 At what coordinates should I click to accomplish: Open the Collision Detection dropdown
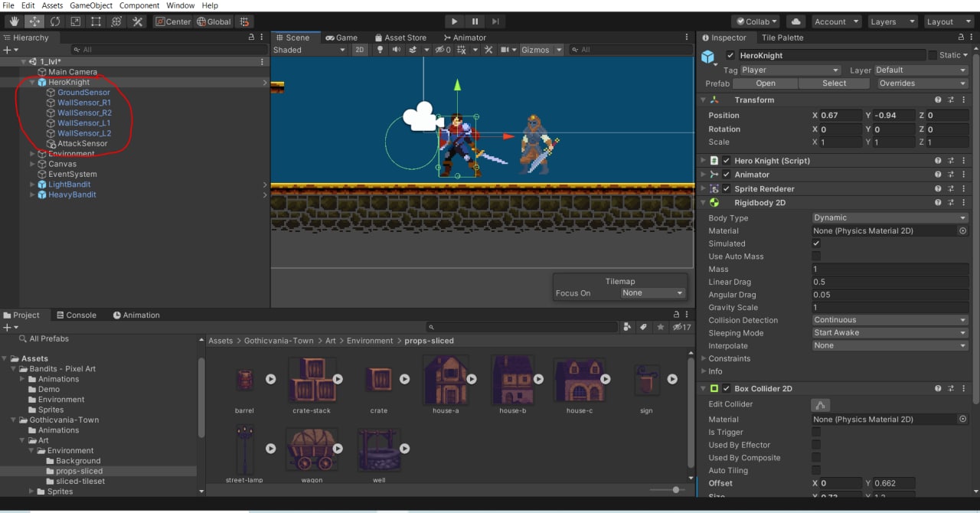(890, 320)
